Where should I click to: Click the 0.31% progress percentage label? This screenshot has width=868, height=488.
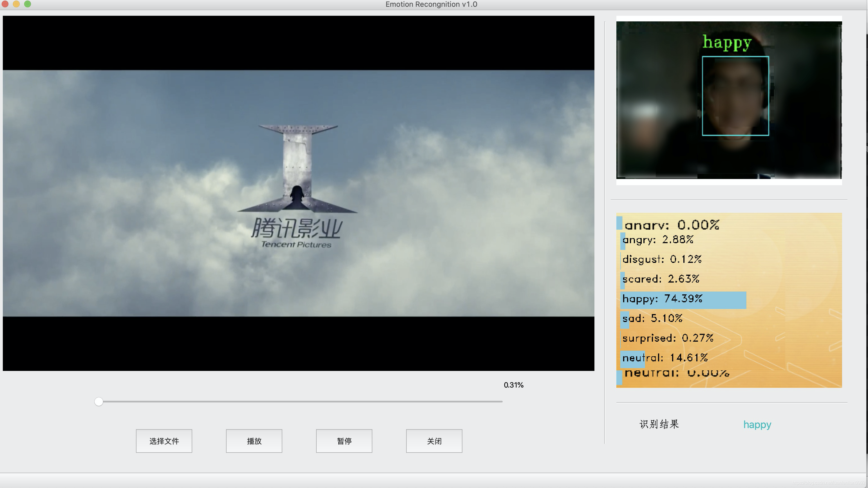pyautogui.click(x=513, y=385)
